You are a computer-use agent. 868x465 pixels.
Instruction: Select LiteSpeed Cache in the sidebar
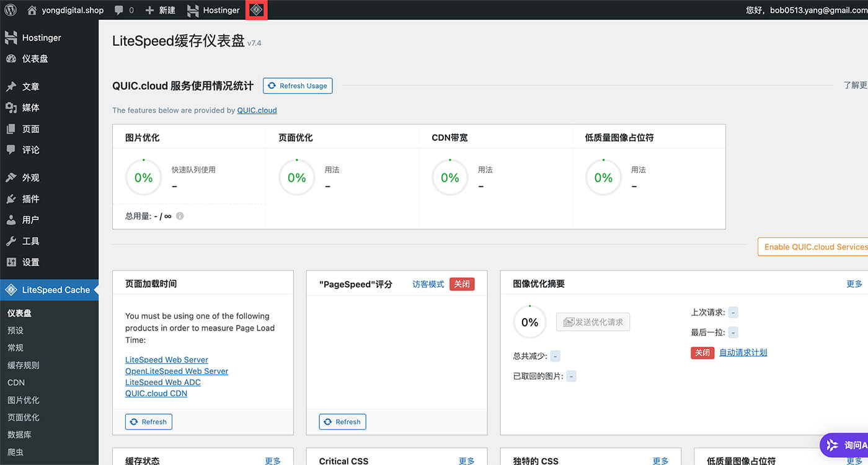point(49,290)
